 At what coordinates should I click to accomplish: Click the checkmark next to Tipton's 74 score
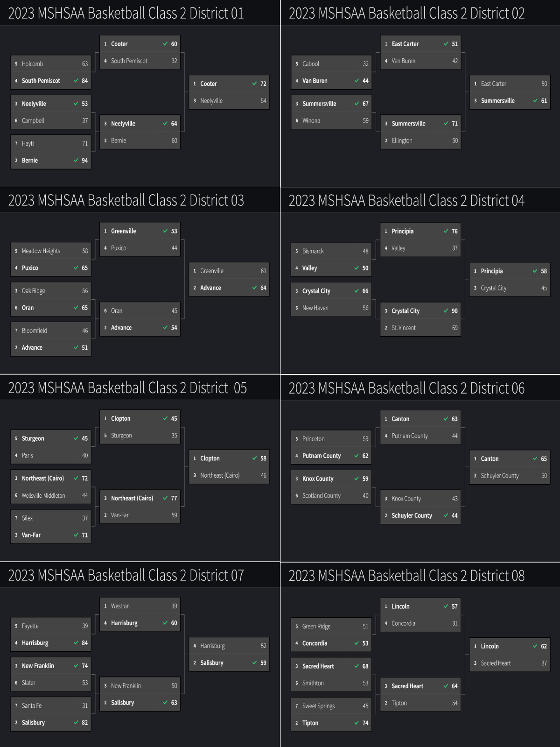[357, 723]
